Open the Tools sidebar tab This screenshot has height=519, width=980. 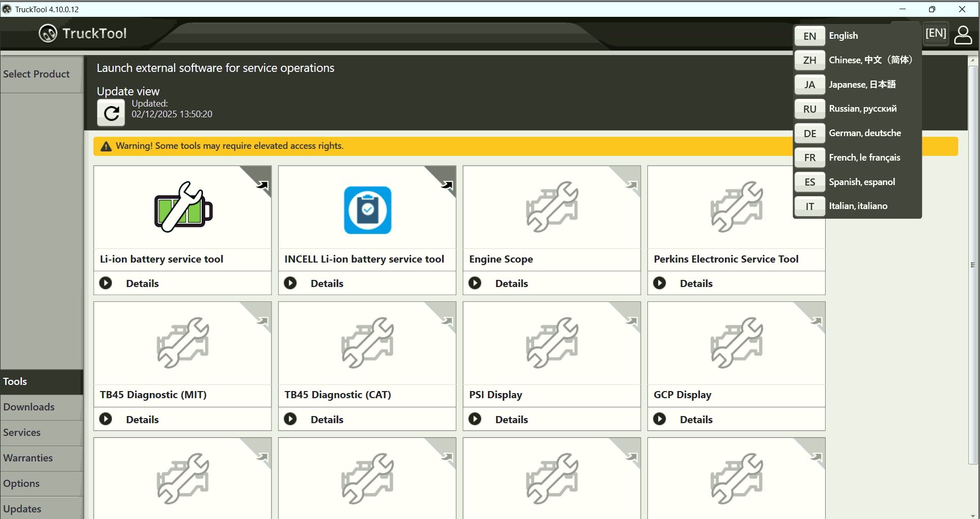click(x=41, y=382)
